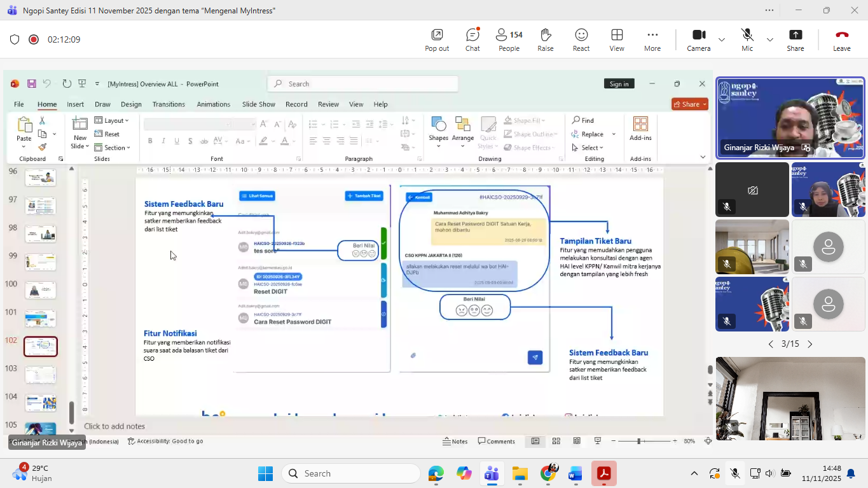This screenshot has width=868, height=488.
Task: Adjust the PowerPoint zoom slider
Action: click(639, 441)
